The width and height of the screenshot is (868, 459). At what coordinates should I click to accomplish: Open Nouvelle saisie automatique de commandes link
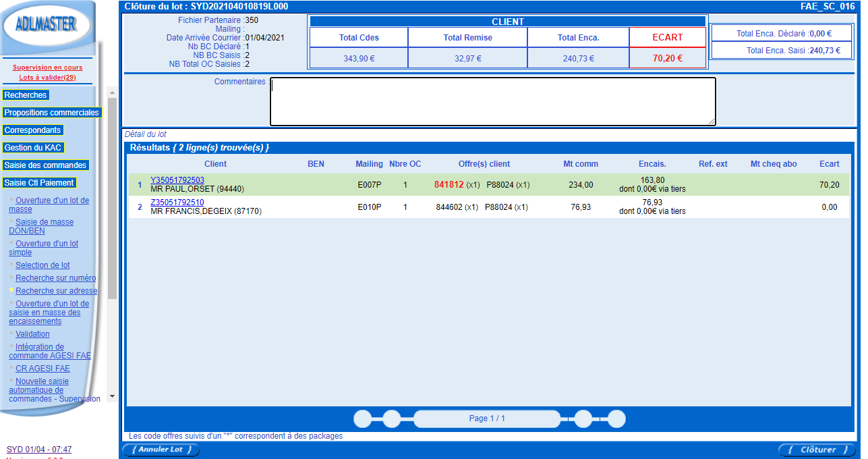pyautogui.click(x=55, y=390)
